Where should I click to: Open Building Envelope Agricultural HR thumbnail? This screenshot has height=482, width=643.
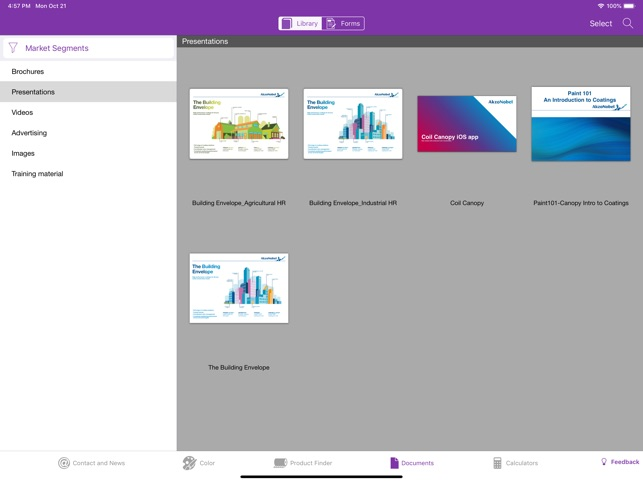(x=239, y=124)
